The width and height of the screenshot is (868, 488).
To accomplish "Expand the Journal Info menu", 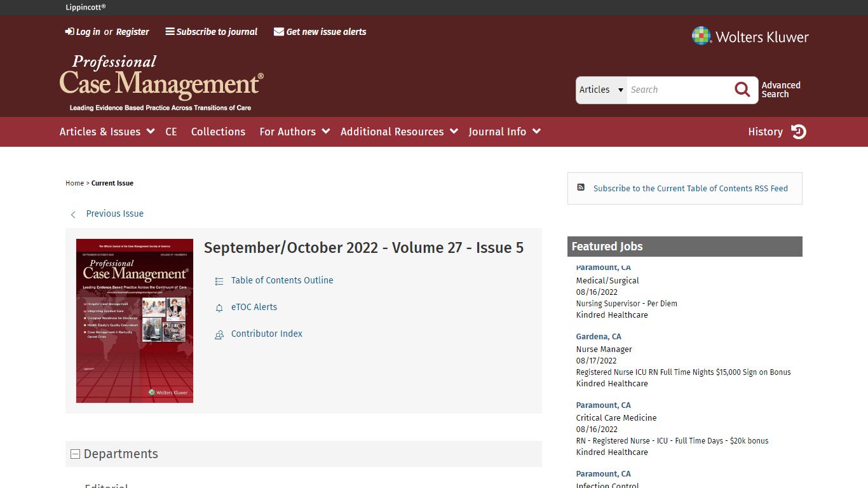I will (505, 132).
